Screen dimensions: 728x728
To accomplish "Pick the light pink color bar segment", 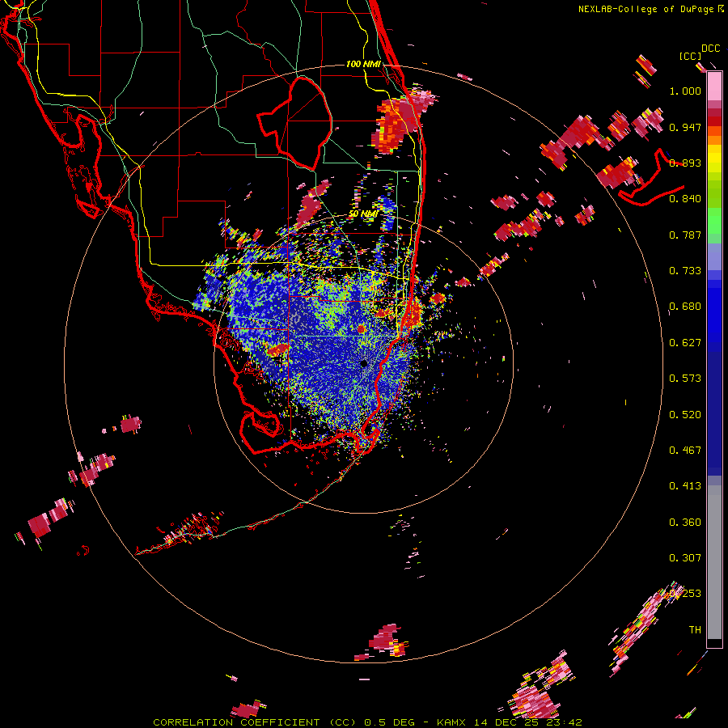I will tap(714, 87).
